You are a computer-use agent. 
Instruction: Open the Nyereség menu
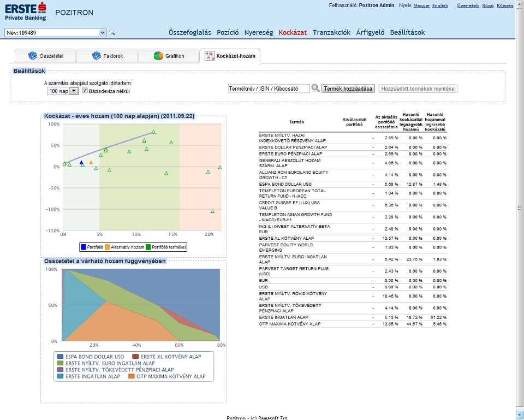[x=259, y=32]
